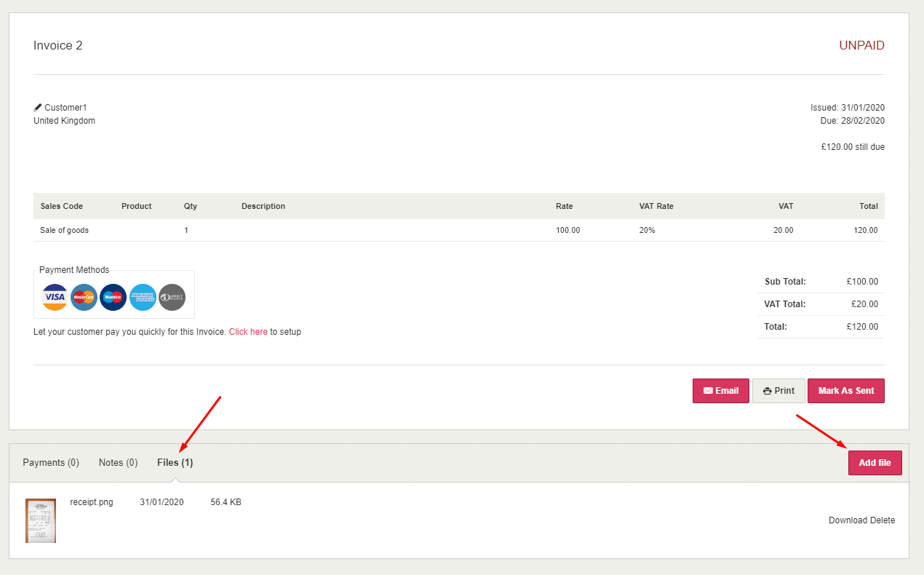Click the Mark As Sent button
The image size is (924, 575).
tap(845, 391)
